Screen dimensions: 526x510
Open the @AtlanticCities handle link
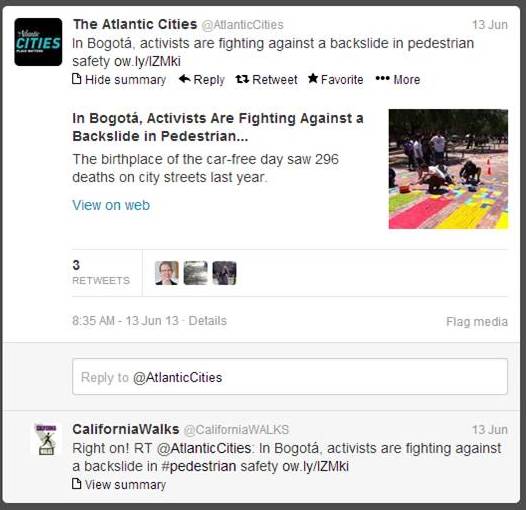pos(242,25)
